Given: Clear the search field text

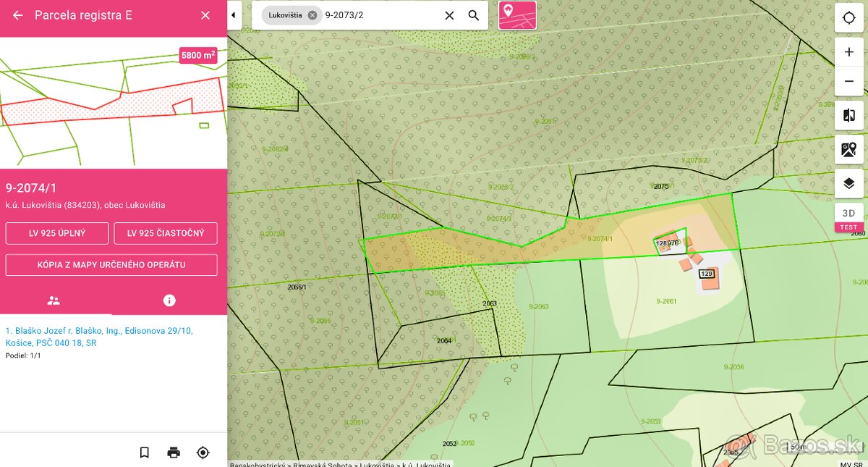Looking at the screenshot, I should pos(449,15).
